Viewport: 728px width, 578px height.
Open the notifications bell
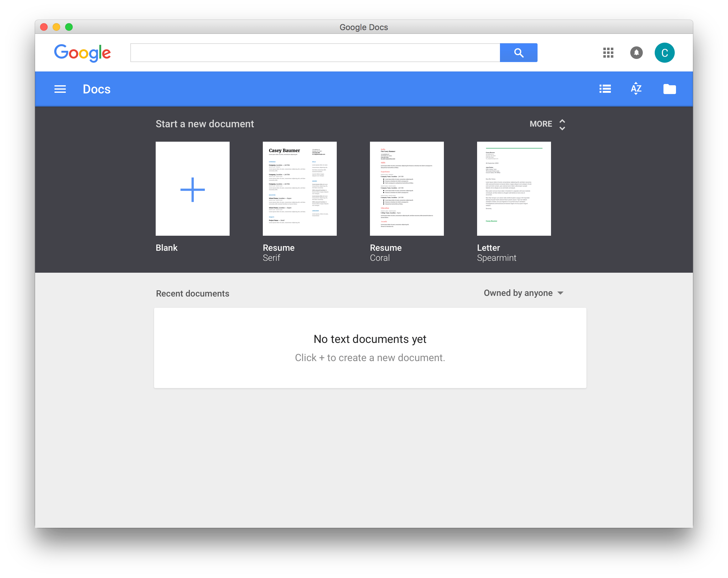(x=636, y=53)
